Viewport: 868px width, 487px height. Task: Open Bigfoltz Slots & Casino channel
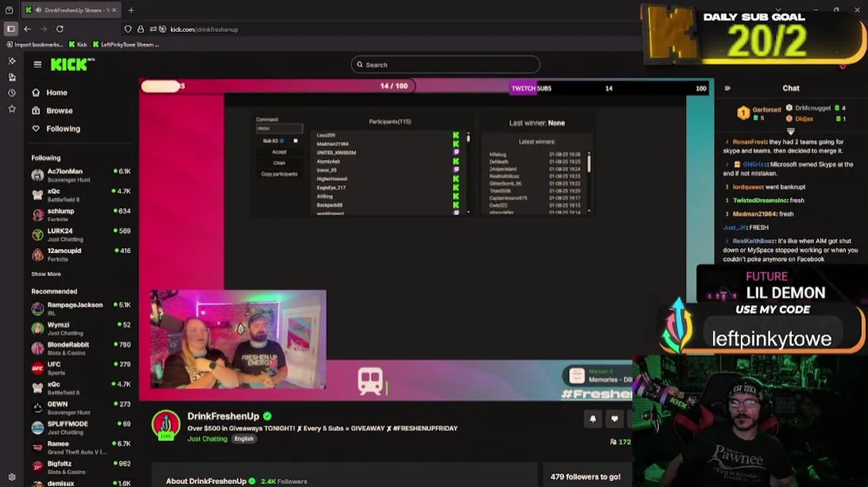(x=81, y=467)
